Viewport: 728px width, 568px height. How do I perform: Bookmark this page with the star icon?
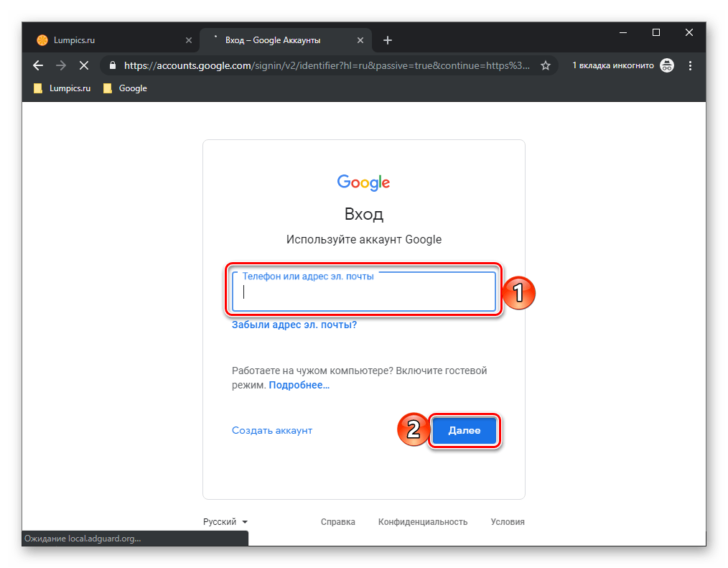[546, 65]
